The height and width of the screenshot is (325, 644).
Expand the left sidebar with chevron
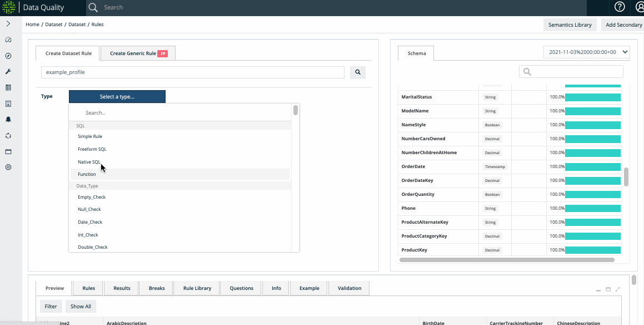(8, 24)
